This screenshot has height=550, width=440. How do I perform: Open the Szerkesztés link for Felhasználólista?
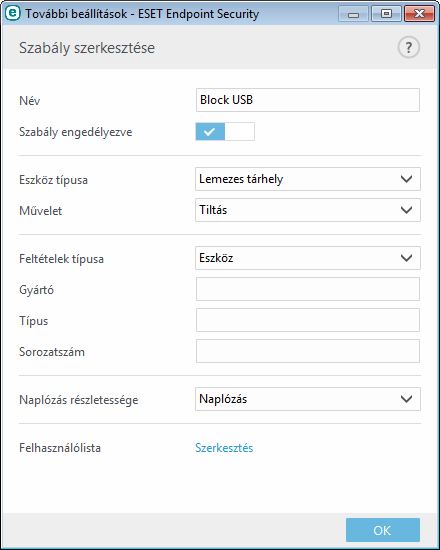[224, 448]
